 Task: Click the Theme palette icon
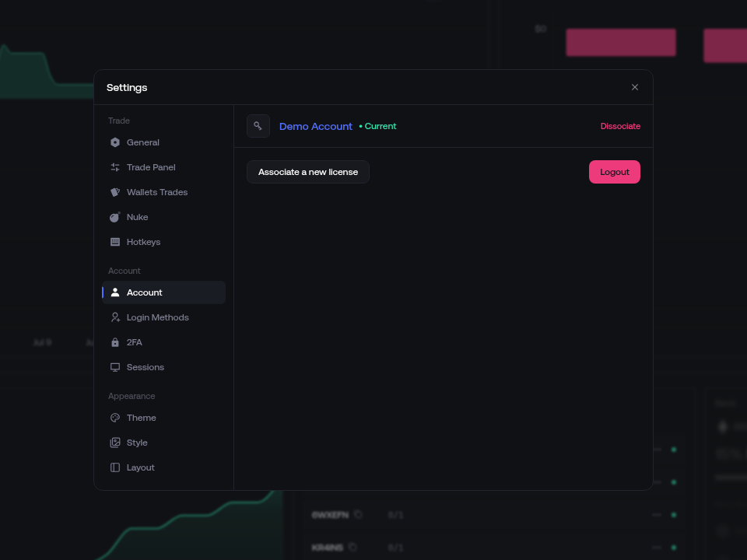pos(115,418)
